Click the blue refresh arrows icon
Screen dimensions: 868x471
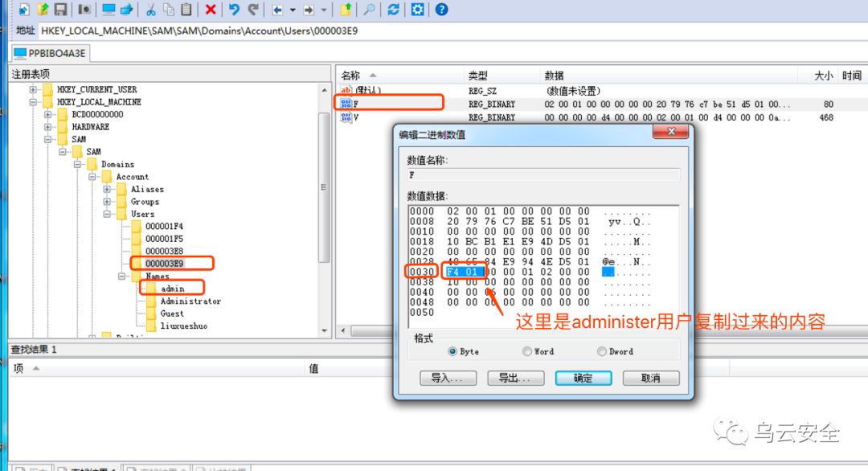(x=394, y=10)
